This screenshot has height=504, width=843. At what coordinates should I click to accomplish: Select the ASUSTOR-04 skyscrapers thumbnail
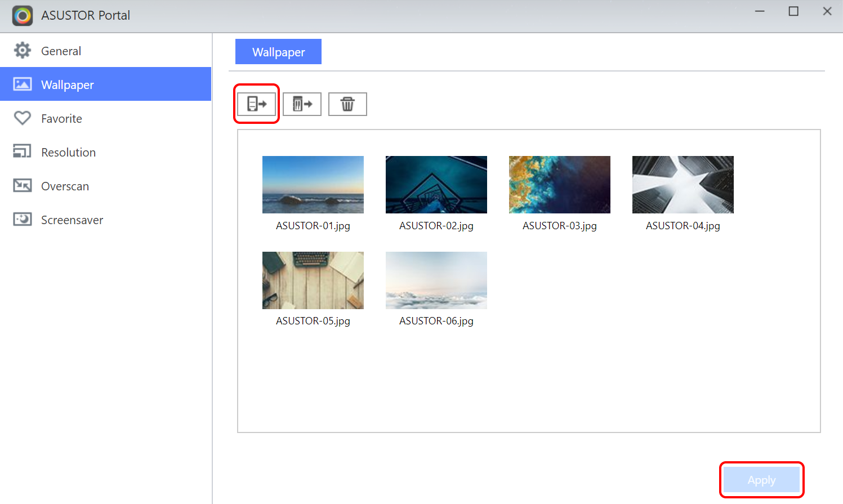(x=683, y=185)
